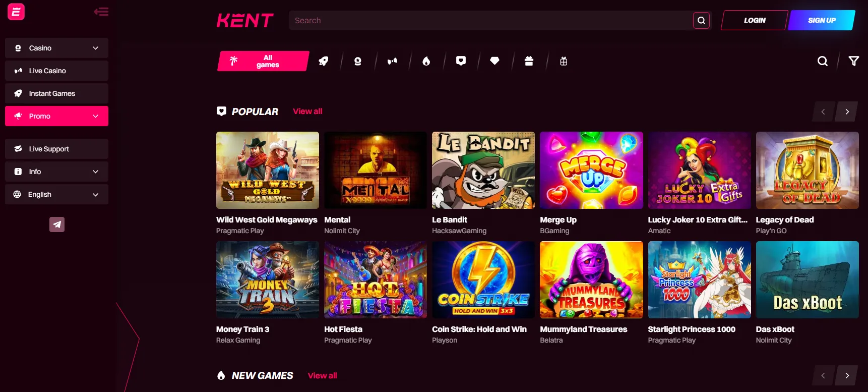868x392 pixels.
Task: Click the Mummyland Treasures title text
Action: pyautogui.click(x=583, y=329)
